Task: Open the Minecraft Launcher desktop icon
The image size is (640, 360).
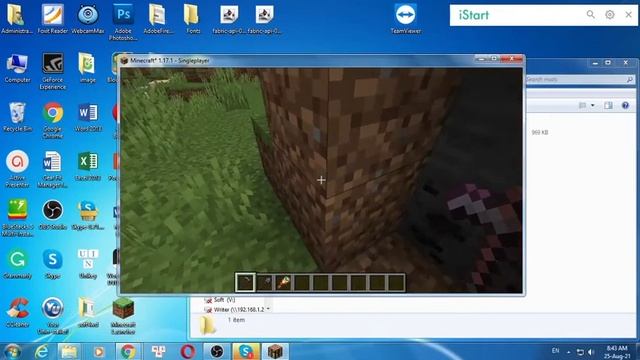Action: tap(123, 316)
